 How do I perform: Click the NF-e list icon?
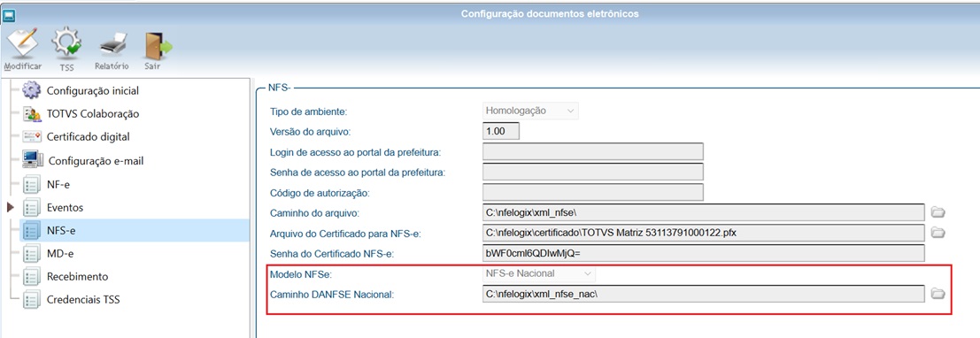(x=31, y=184)
